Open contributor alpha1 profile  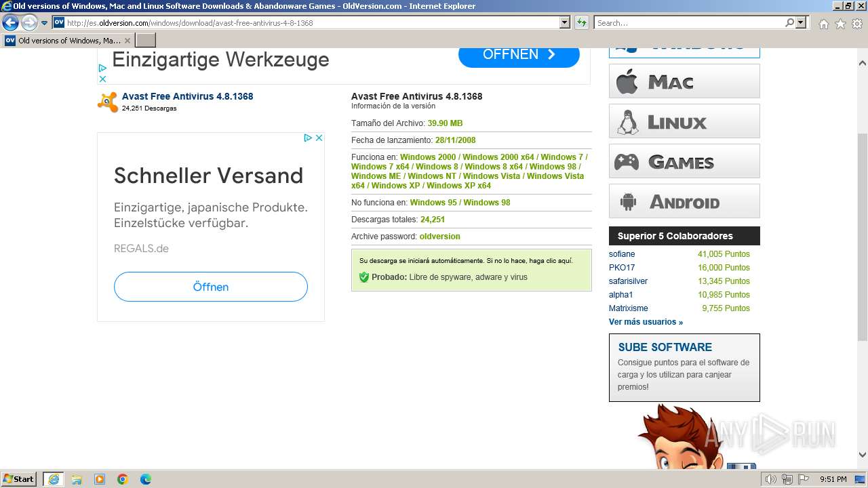(620, 295)
